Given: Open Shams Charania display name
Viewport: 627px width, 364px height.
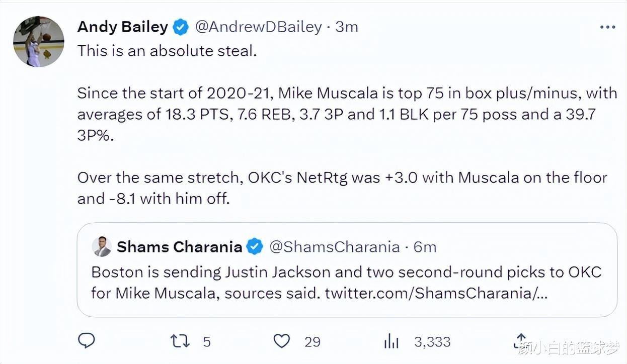Looking at the screenshot, I should coord(180,247).
